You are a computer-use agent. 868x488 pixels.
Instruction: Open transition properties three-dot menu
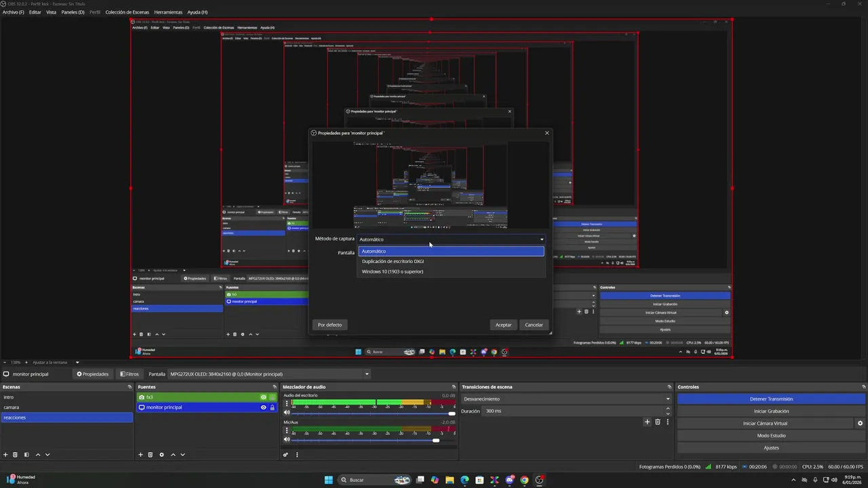point(667,422)
